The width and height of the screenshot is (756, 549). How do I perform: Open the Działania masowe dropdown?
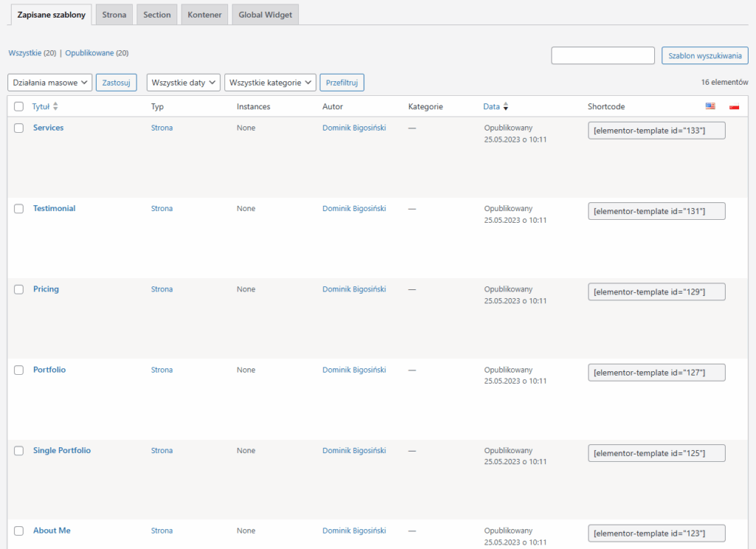coord(49,83)
